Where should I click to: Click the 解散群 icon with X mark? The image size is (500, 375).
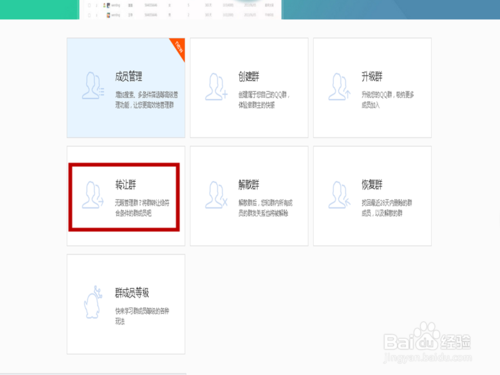tap(216, 195)
